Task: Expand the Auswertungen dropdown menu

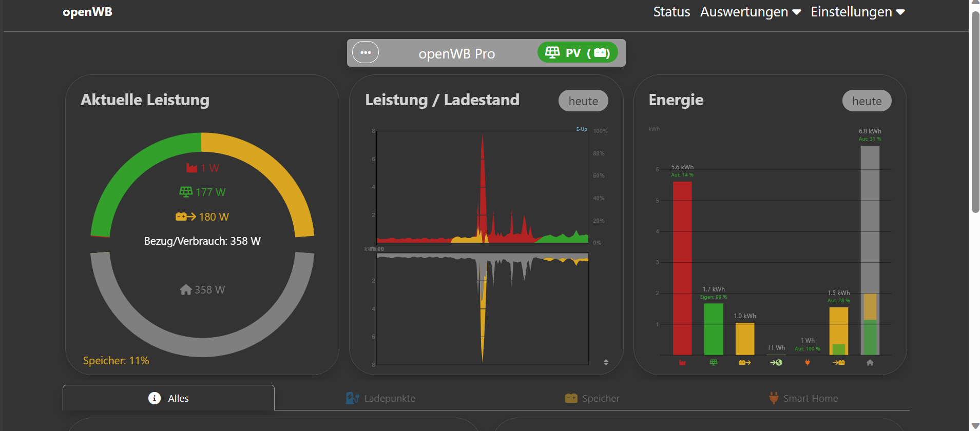Action: click(751, 12)
